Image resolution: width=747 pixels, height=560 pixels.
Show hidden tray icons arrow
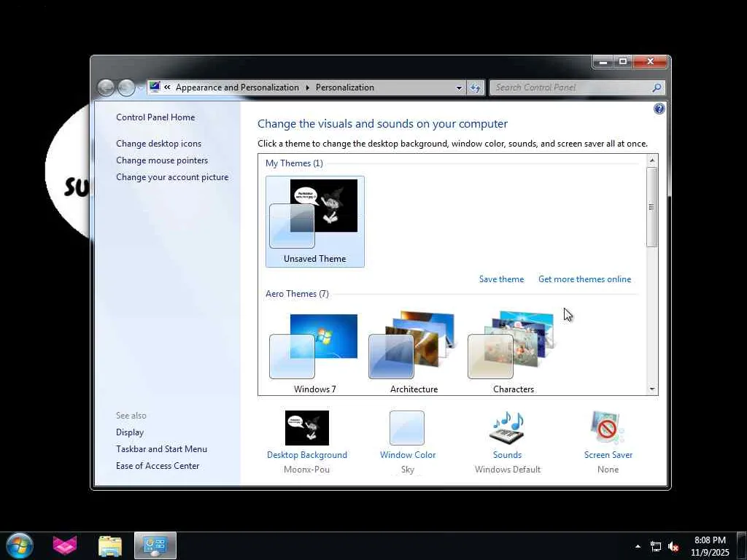[638, 546]
